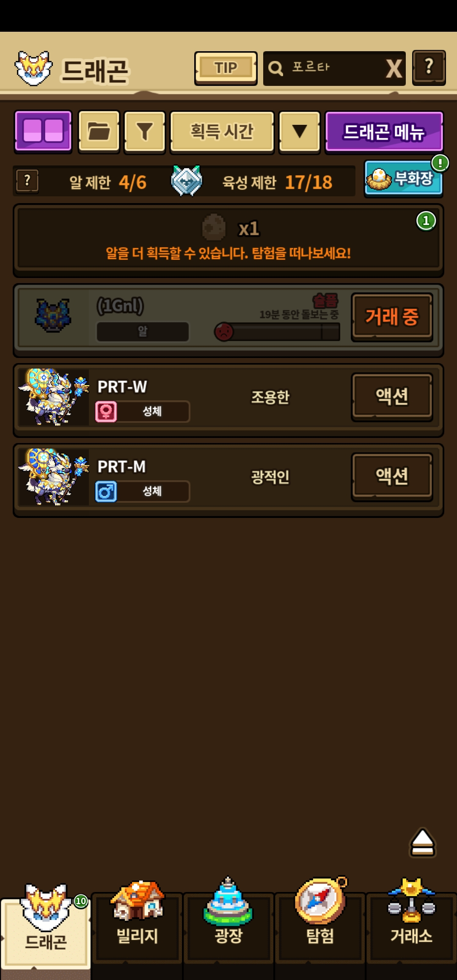Click the TIP button
The image size is (457, 980).
(226, 68)
